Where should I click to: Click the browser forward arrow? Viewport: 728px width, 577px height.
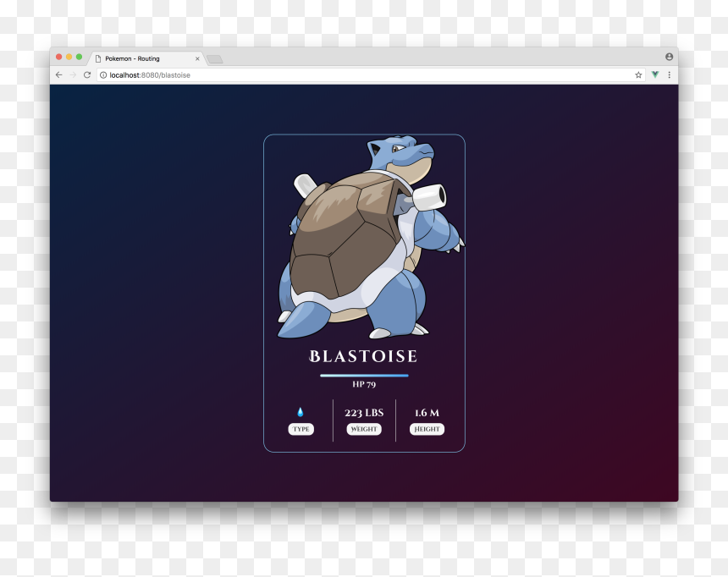click(x=73, y=74)
